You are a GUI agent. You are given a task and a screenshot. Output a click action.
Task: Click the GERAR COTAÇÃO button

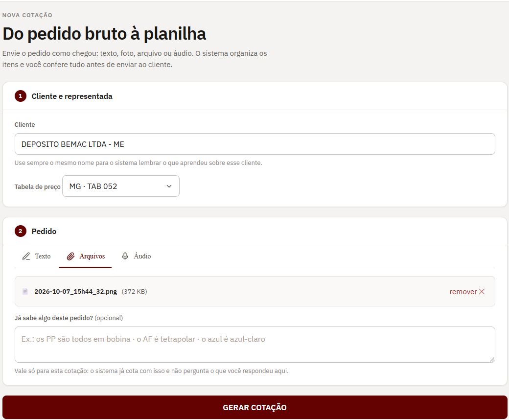click(x=255, y=407)
